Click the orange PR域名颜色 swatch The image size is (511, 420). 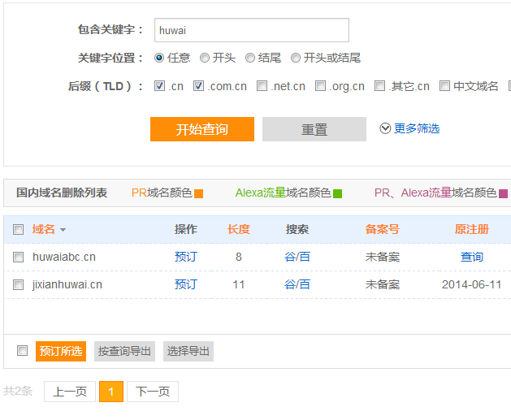coord(198,193)
